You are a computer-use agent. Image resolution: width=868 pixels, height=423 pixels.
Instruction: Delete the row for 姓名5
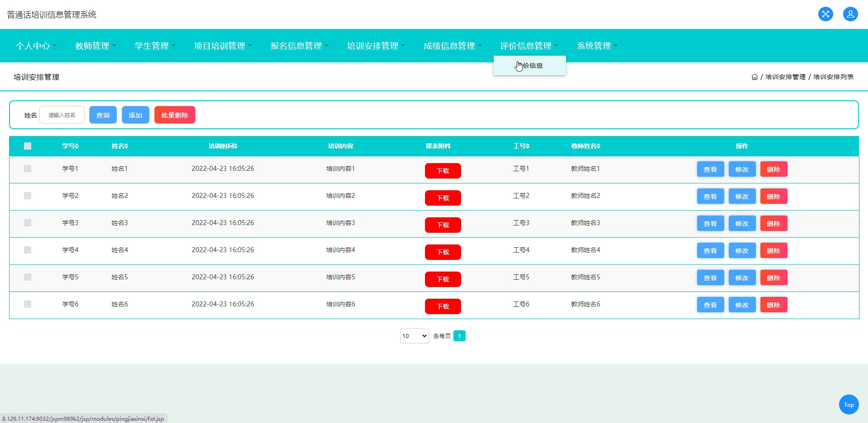pos(774,278)
